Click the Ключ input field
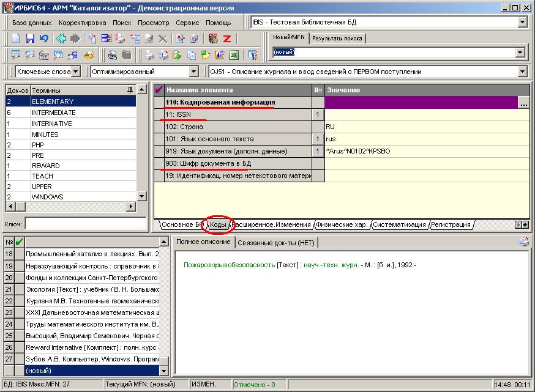The height and width of the screenshot is (392, 535). coord(86,224)
